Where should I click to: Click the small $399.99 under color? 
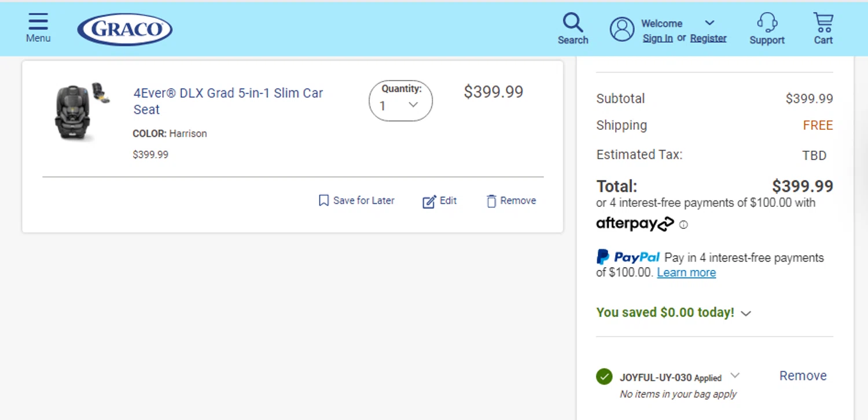[150, 155]
